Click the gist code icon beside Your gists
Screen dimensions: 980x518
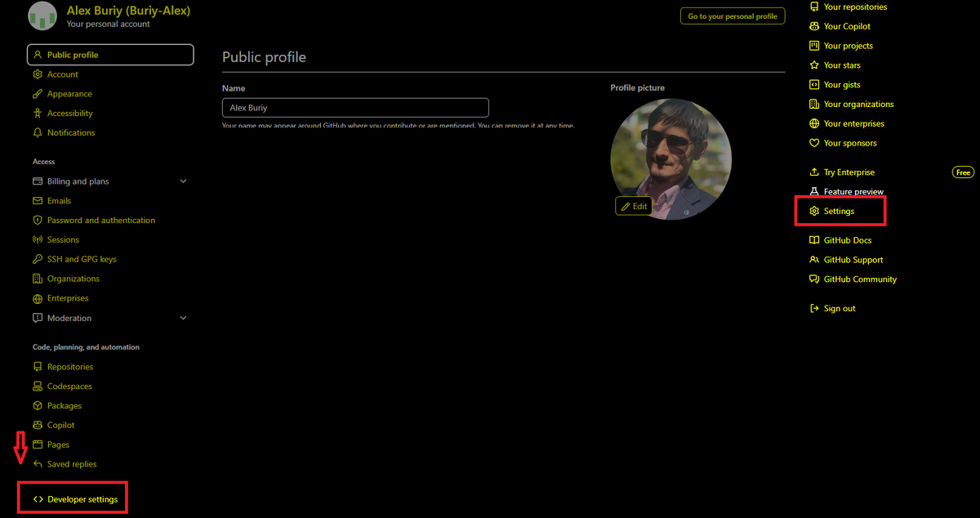pyautogui.click(x=814, y=85)
